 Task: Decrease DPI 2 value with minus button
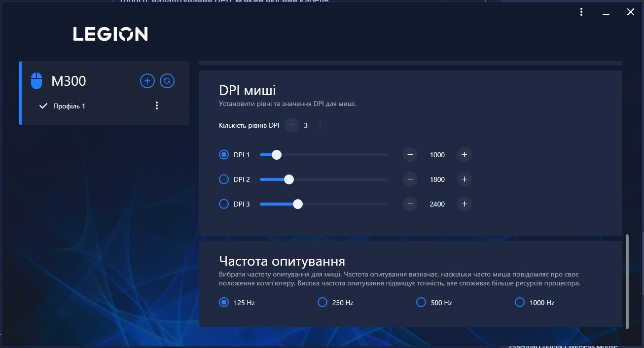tap(410, 179)
